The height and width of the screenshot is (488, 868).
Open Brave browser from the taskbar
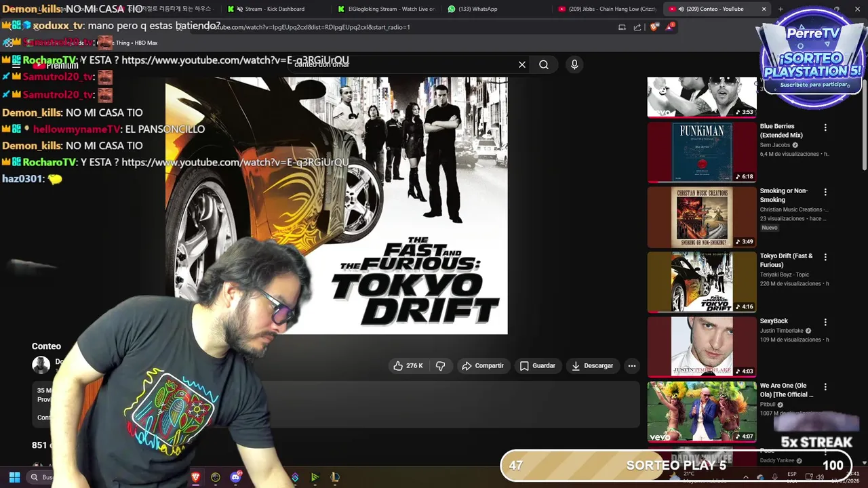[x=196, y=477]
